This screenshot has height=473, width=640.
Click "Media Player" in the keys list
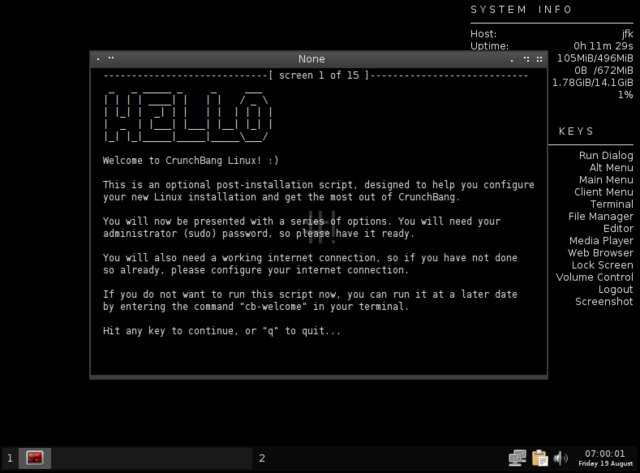(x=601, y=241)
